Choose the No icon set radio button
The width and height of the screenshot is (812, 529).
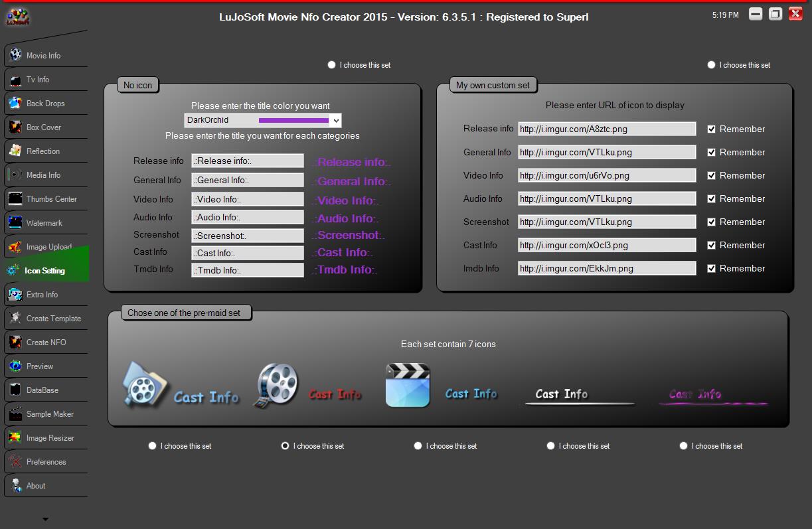tap(332, 65)
